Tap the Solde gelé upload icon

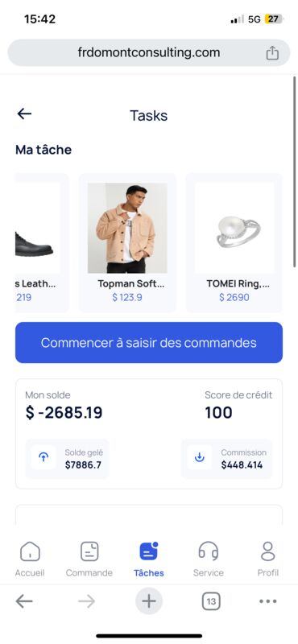(x=43, y=457)
